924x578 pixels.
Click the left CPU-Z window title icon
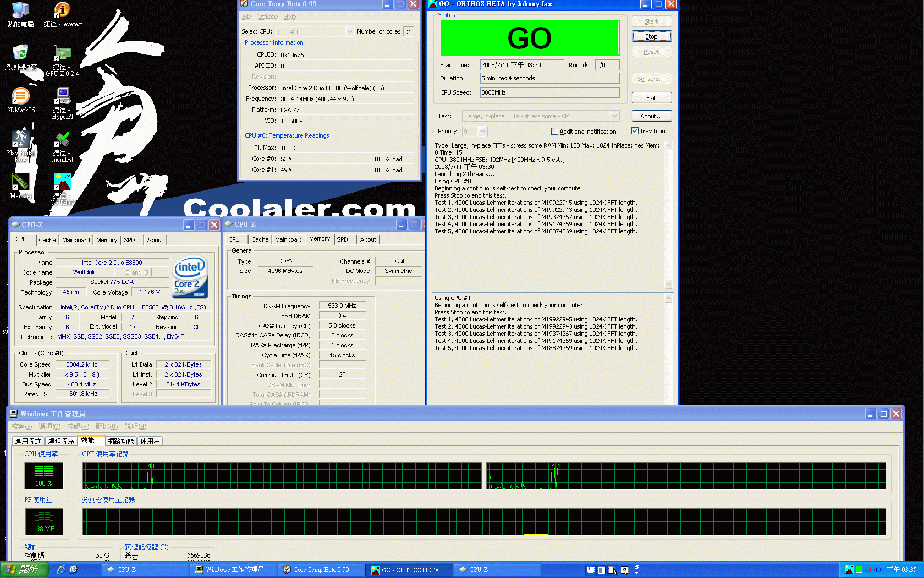(x=16, y=225)
